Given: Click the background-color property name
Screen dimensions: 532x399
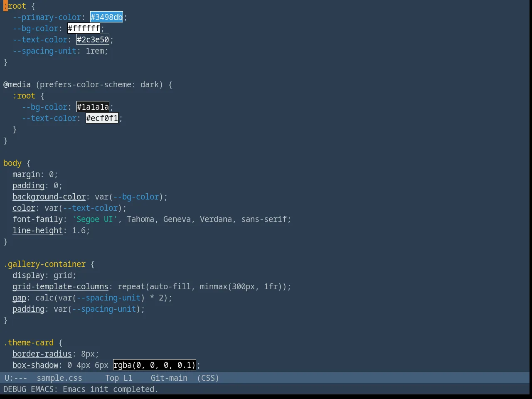Looking at the screenshot, I should (x=49, y=197).
